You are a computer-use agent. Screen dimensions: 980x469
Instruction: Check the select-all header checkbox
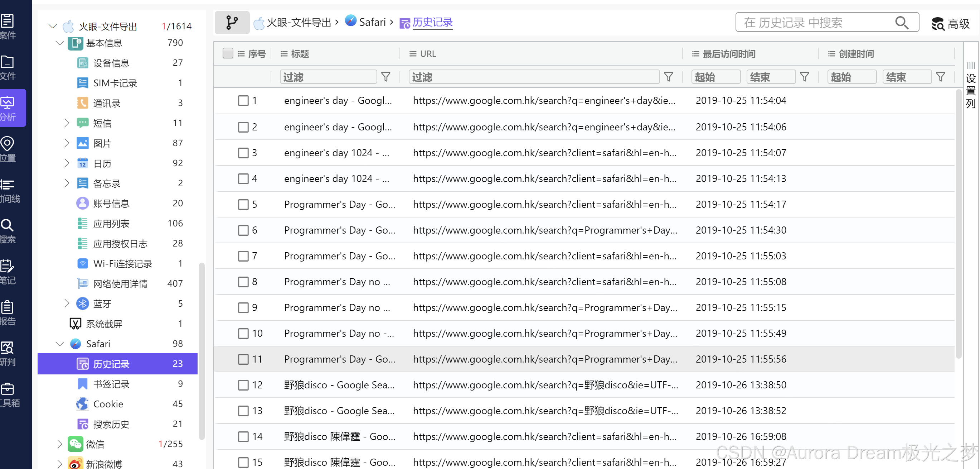point(228,53)
